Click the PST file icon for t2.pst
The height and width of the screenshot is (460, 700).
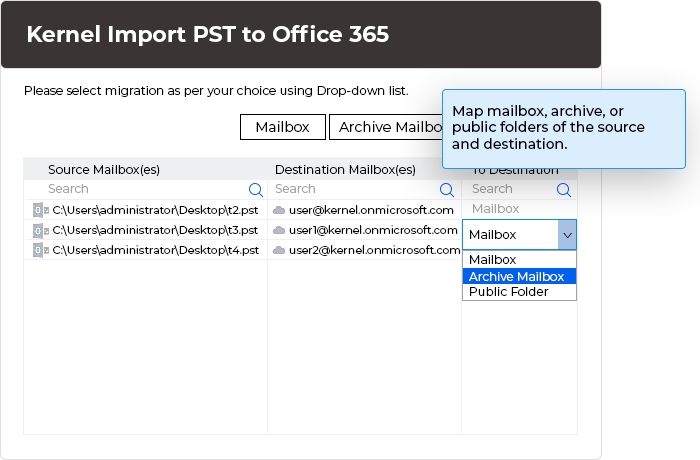(x=41, y=210)
